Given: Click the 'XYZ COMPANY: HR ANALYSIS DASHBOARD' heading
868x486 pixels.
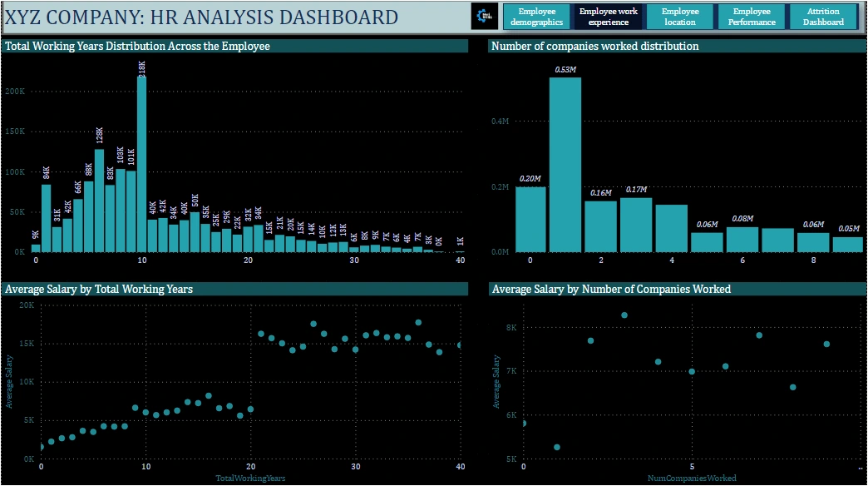Looking at the screenshot, I should tap(201, 17).
